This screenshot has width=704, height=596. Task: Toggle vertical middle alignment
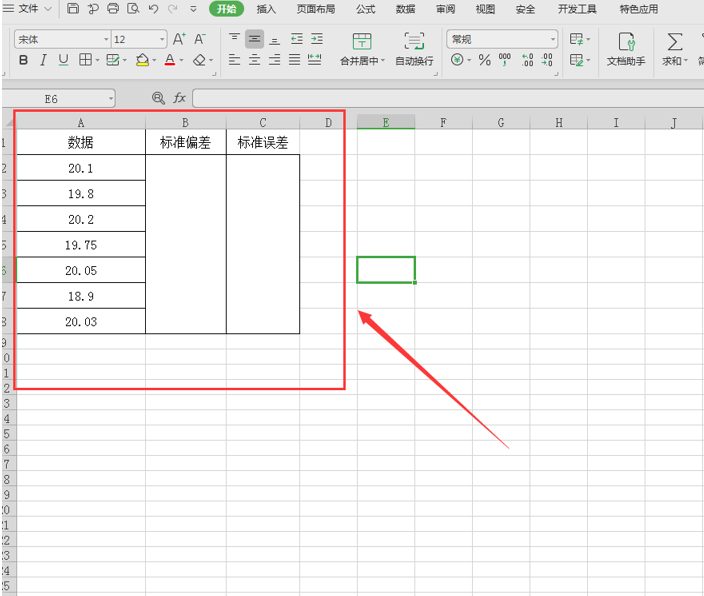pyautogui.click(x=255, y=39)
